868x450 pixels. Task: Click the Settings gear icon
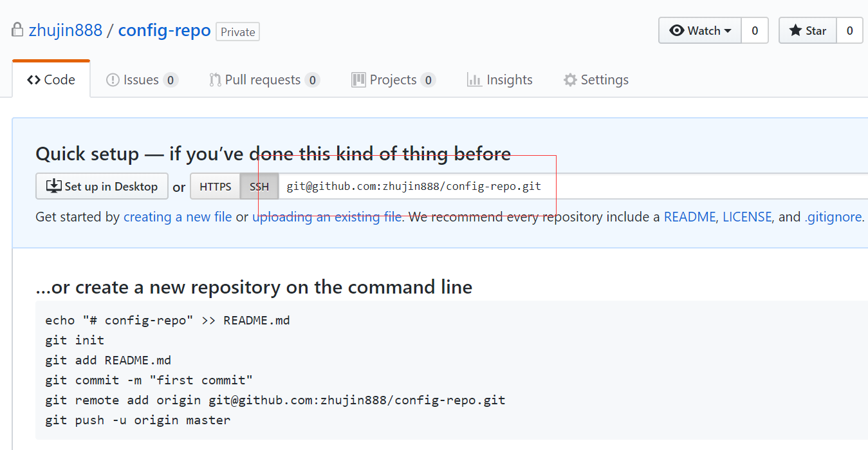coord(570,80)
